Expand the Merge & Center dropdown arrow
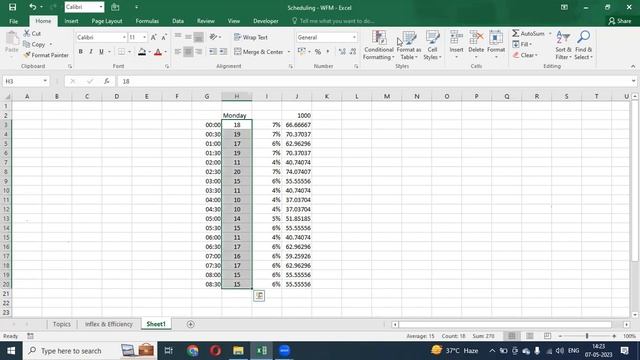The image size is (640, 360). 289,52
